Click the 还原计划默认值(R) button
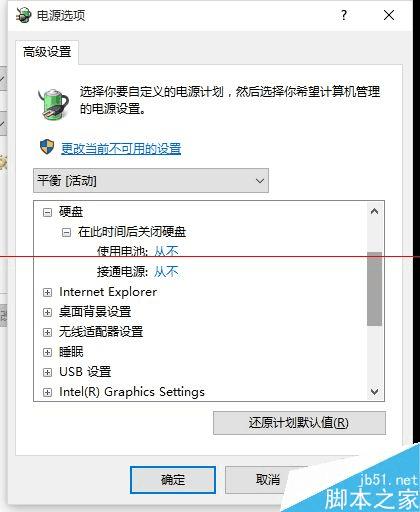420x512 pixels. pos(299,423)
